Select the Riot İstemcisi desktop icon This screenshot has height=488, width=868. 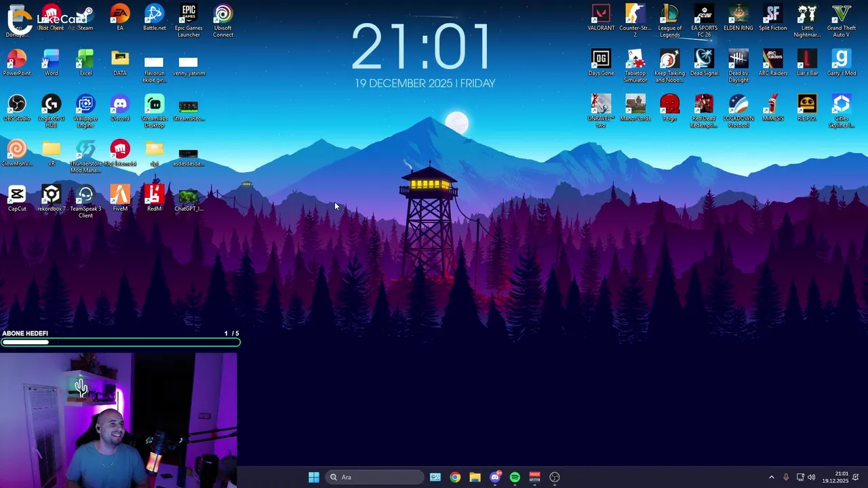(x=120, y=153)
